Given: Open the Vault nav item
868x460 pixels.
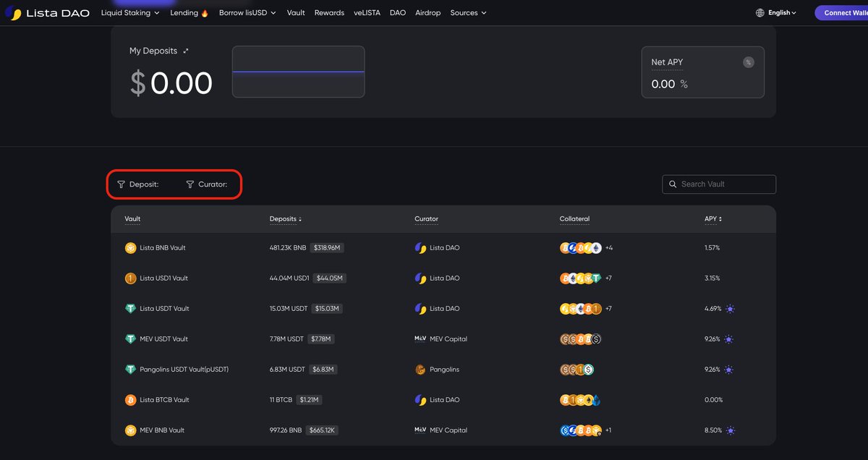Looking at the screenshot, I should click(x=296, y=13).
